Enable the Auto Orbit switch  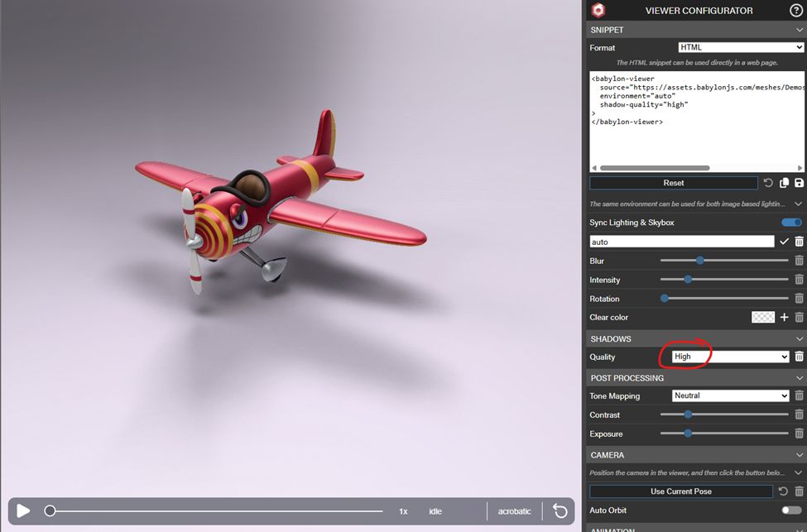click(791, 510)
